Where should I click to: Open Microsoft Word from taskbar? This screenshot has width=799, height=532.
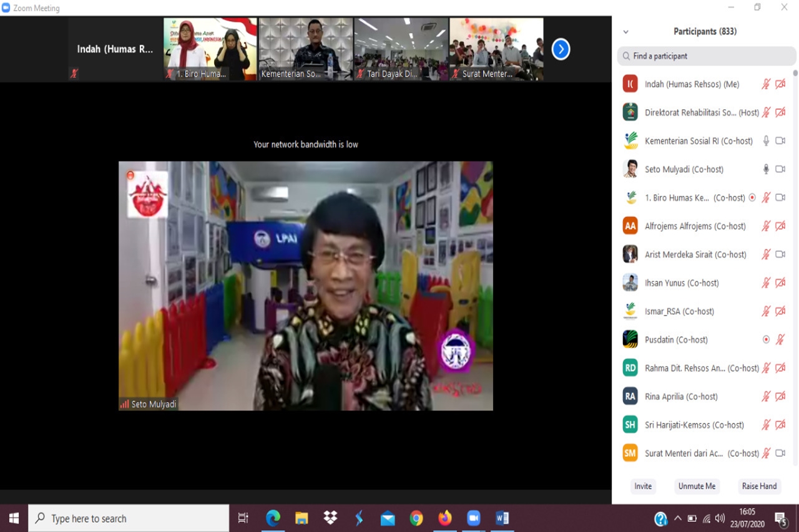click(502, 518)
